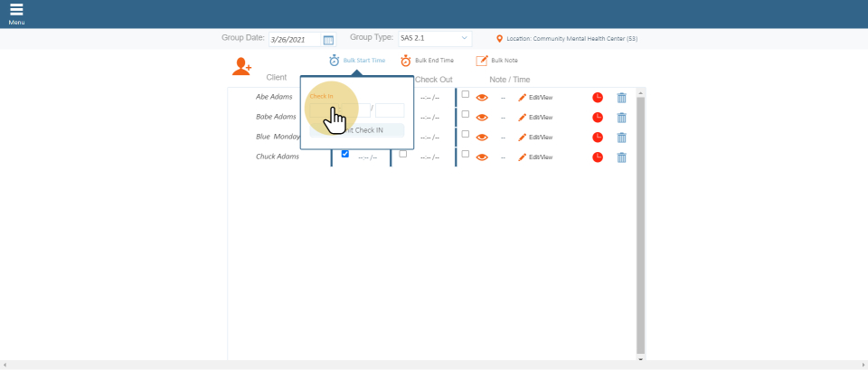The height and width of the screenshot is (371, 868).
Task: View Babe Adams note with eye icon
Action: [x=482, y=117]
